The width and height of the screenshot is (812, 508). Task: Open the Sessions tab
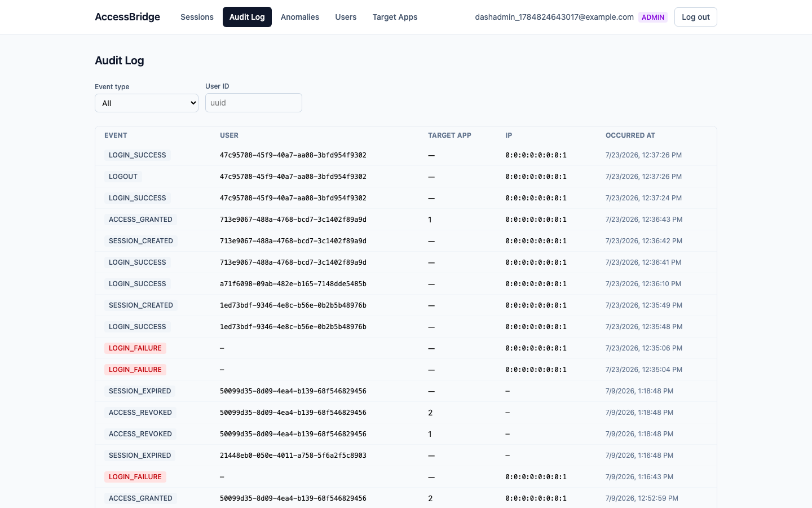[197, 17]
